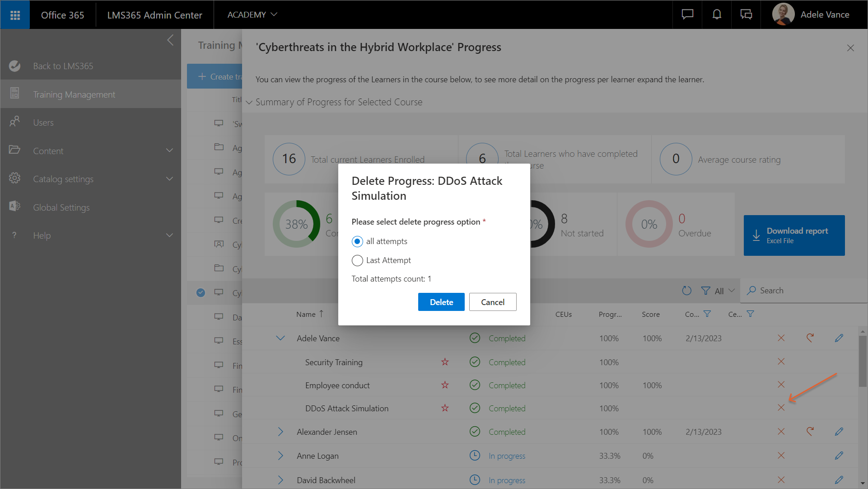The height and width of the screenshot is (489, 868).
Task: Click the edit pencil for Adele Vance
Action: (839, 338)
